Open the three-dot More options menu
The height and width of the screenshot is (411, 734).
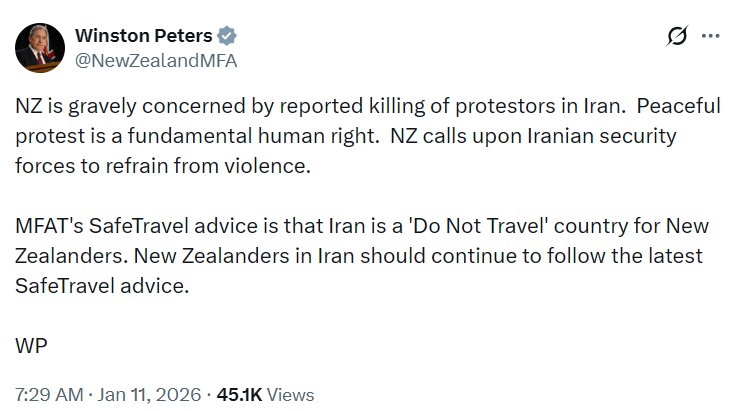pyautogui.click(x=711, y=36)
